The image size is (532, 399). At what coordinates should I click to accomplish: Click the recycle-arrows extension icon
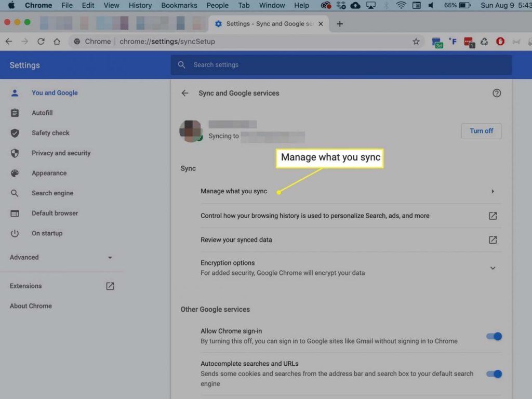coord(484,42)
